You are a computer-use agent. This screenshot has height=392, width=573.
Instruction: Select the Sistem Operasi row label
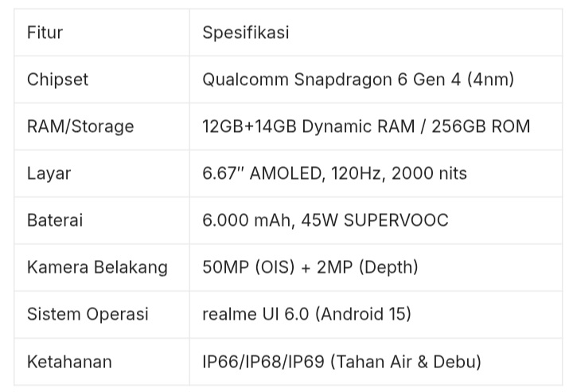click(88, 314)
